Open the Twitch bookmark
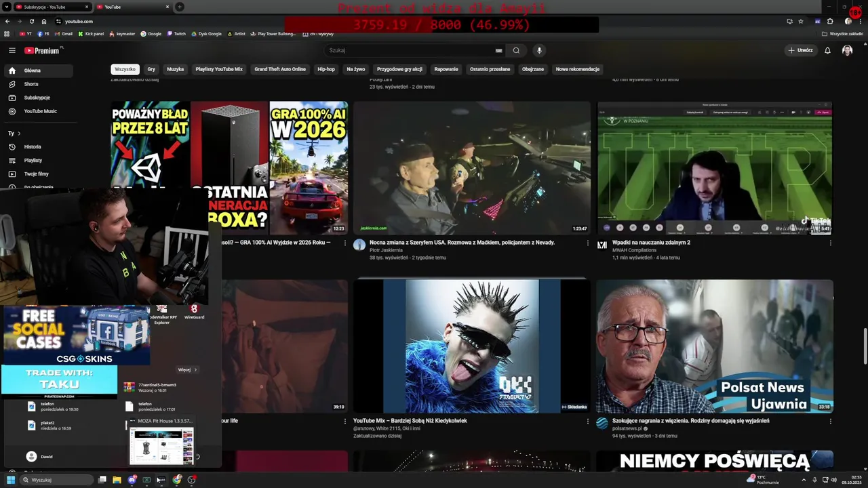The image size is (868, 488). (x=176, y=33)
